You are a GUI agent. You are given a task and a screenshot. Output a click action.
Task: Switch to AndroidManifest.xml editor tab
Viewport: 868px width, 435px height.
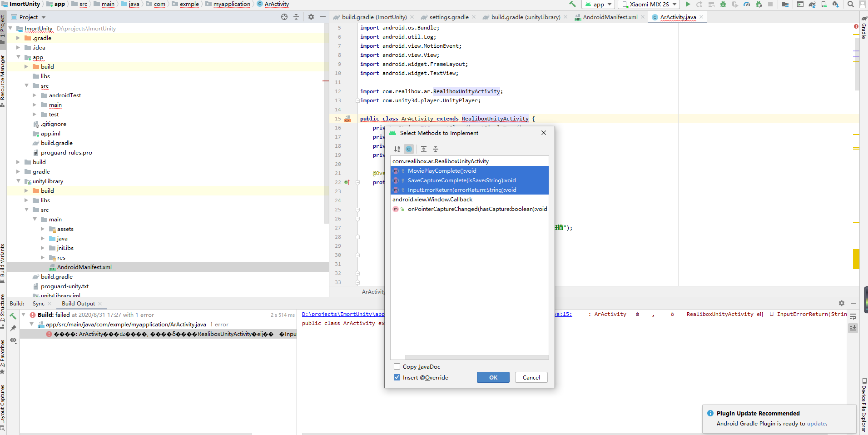coord(610,17)
